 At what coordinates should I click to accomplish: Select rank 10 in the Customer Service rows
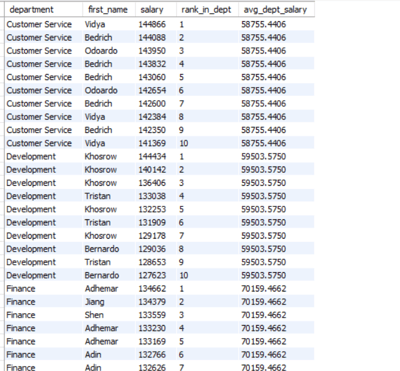pos(184,143)
